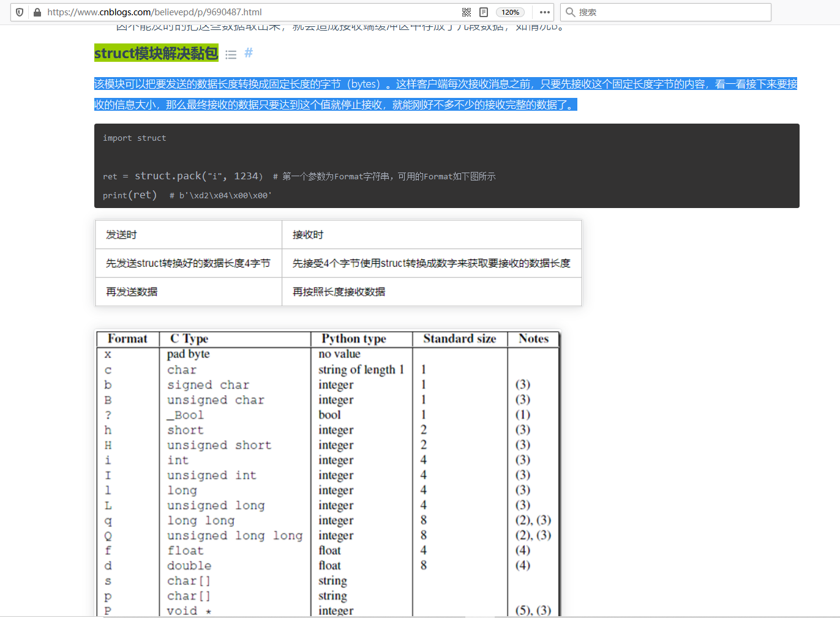
Task: Click the Format column header in image
Action: pos(127,339)
